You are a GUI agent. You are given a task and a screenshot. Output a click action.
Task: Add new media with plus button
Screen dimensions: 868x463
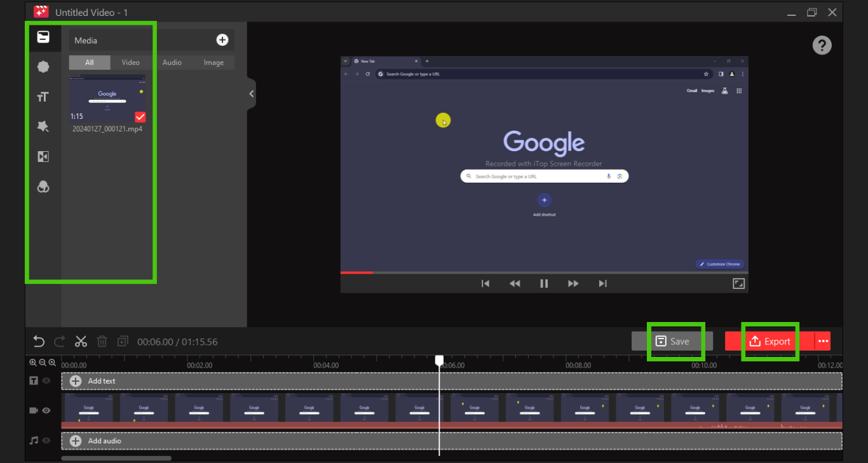pyautogui.click(x=222, y=40)
